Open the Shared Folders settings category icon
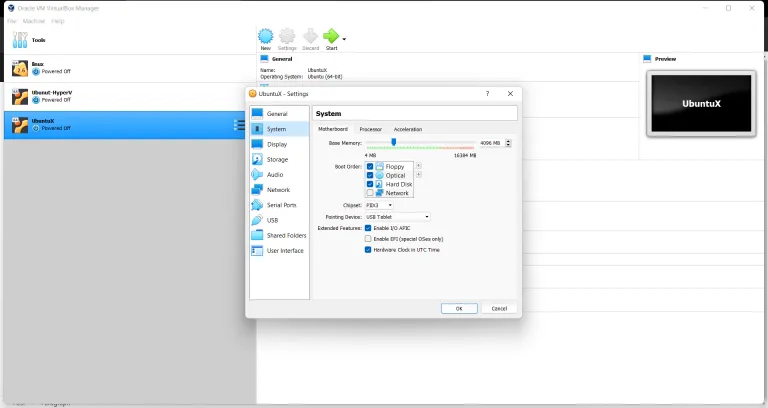Viewport: 768px width, 408px height. pyautogui.click(x=257, y=235)
